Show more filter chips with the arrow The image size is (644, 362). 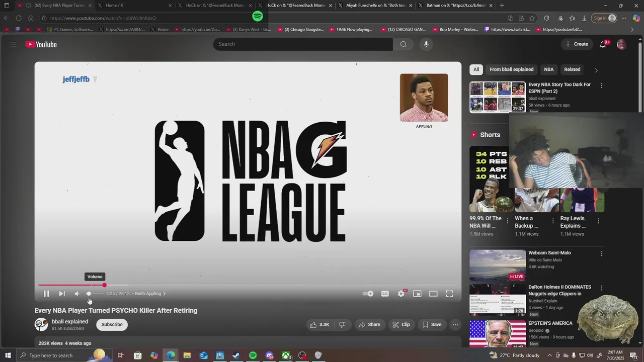596,70
